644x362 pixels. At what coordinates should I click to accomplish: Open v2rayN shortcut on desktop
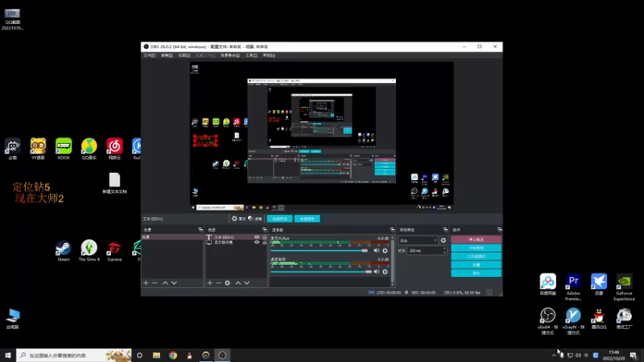(573, 321)
